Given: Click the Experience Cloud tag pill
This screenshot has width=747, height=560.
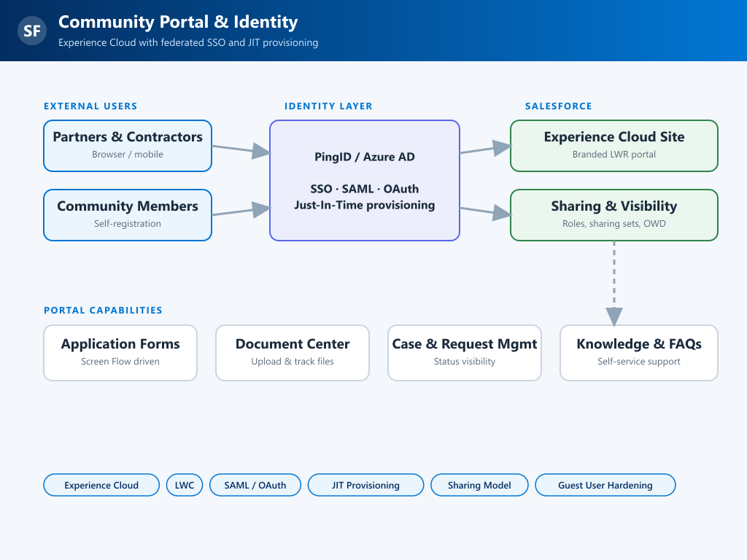Looking at the screenshot, I should [x=101, y=485].
